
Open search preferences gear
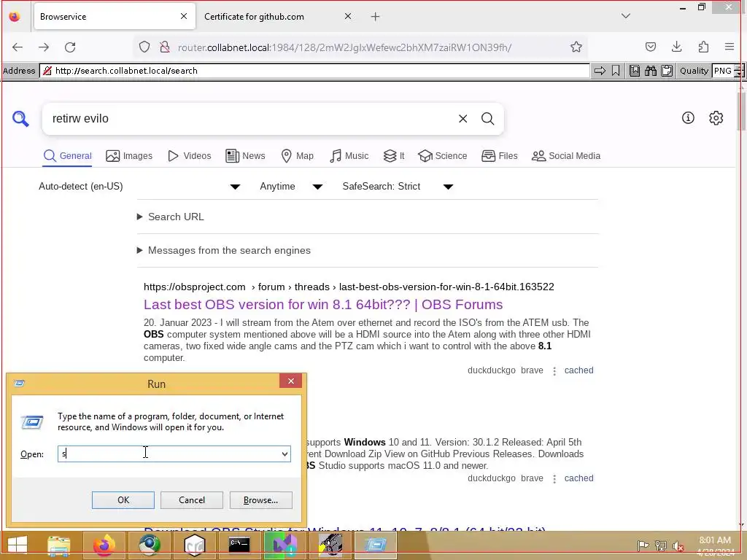pos(716,117)
